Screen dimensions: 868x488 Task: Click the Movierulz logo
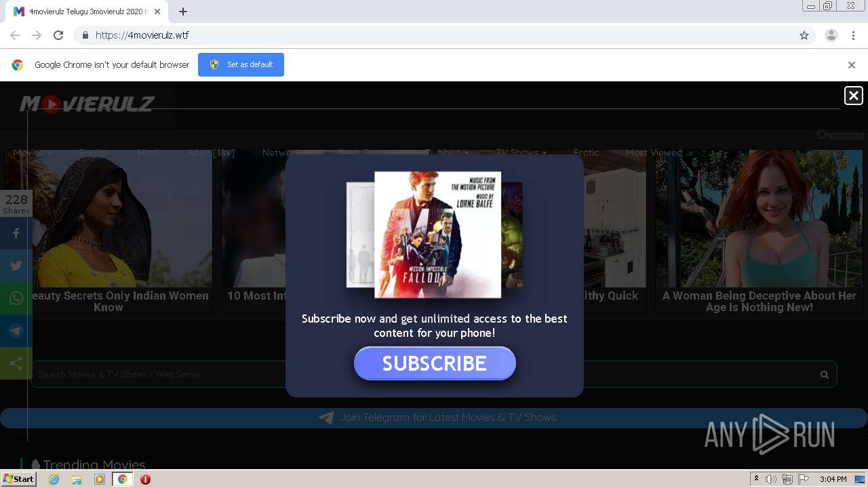[x=87, y=104]
